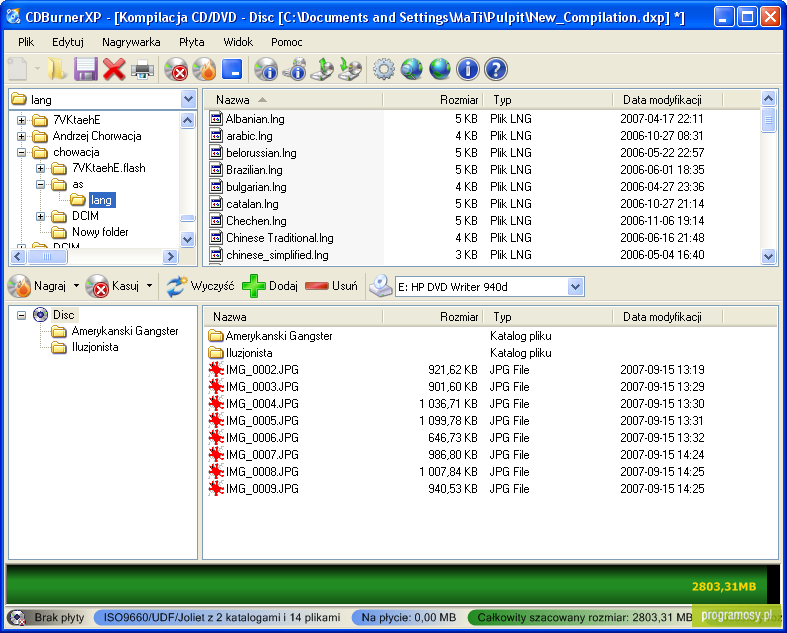Click the Dodaj add button

270,286
